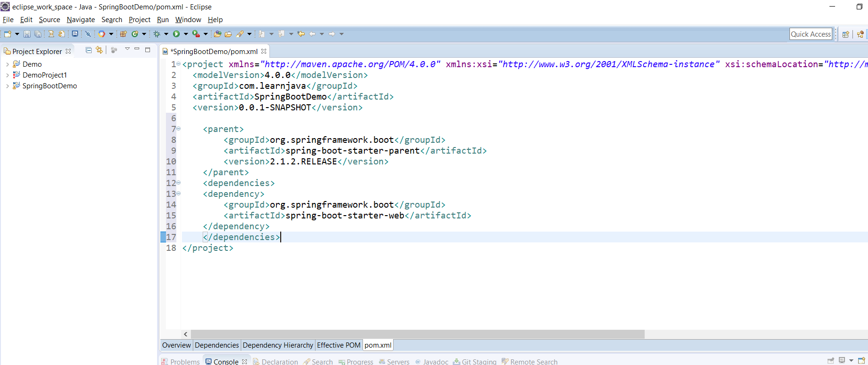The height and width of the screenshot is (365, 868).
Task: Open the New Java Class dropdown arrow
Action: [x=144, y=34]
